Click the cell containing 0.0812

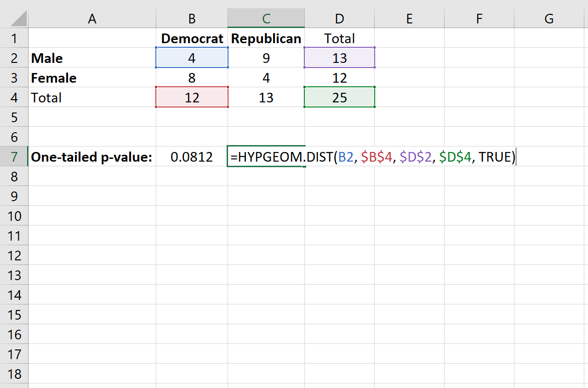[192, 157]
